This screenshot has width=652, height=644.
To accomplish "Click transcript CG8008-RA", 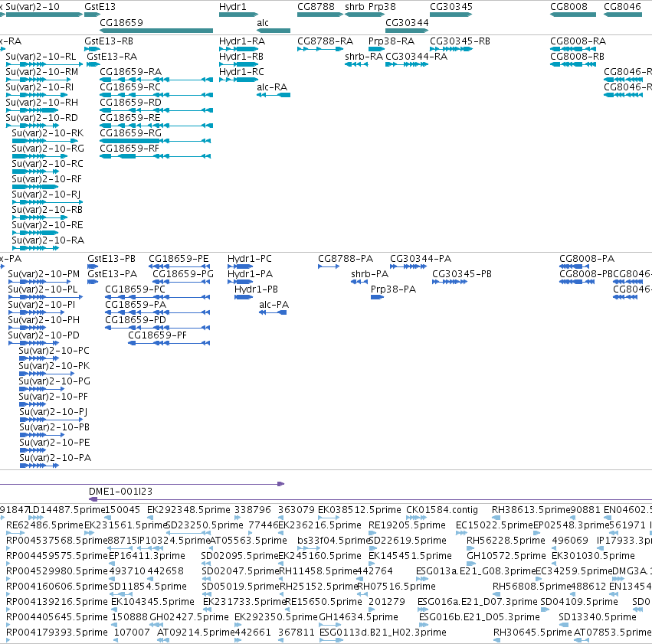I will point(573,49).
